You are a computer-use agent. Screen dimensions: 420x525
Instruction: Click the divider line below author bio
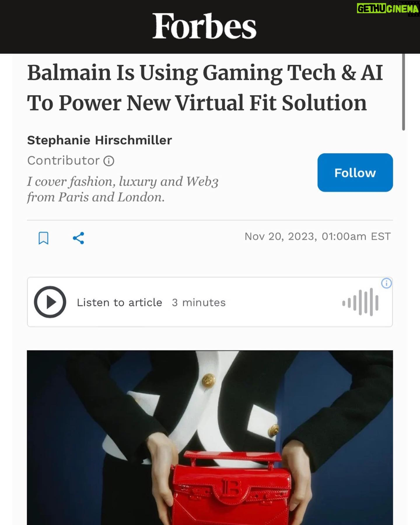click(210, 220)
